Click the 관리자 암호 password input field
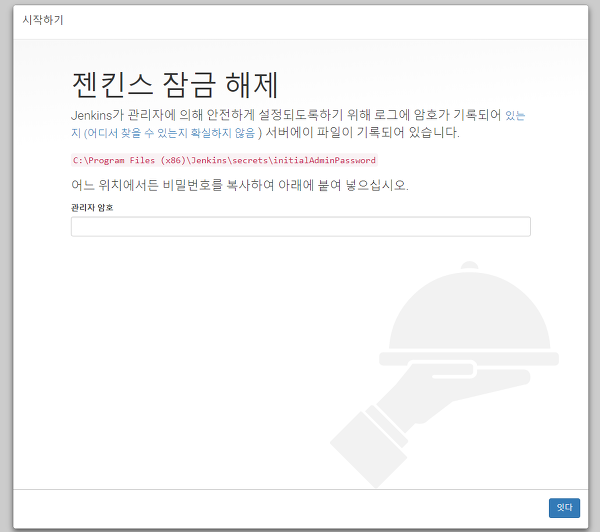Screen dimensions: 600x532 tap(300, 227)
